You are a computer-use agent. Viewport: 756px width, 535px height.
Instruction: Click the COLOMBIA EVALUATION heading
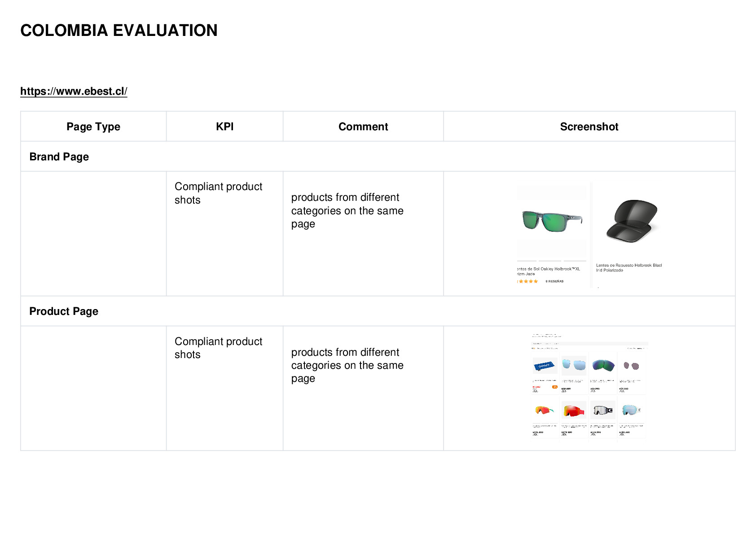pos(119,31)
